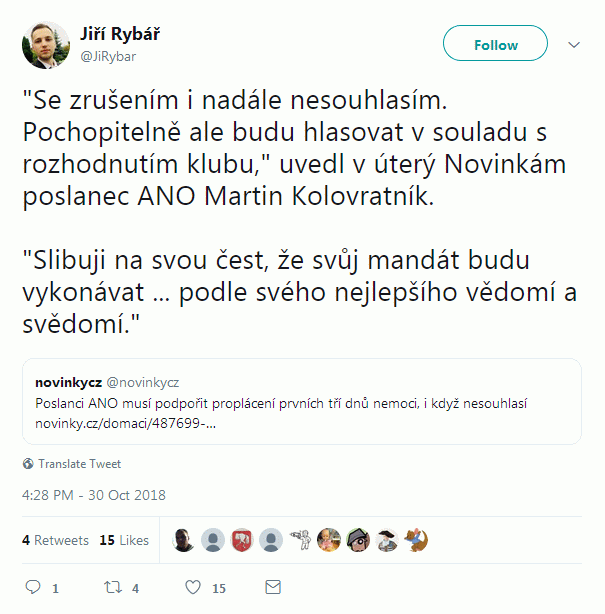Viewport: 605px width, 614px height.
Task: Click the Jiří Rybář display name
Action: point(119,34)
